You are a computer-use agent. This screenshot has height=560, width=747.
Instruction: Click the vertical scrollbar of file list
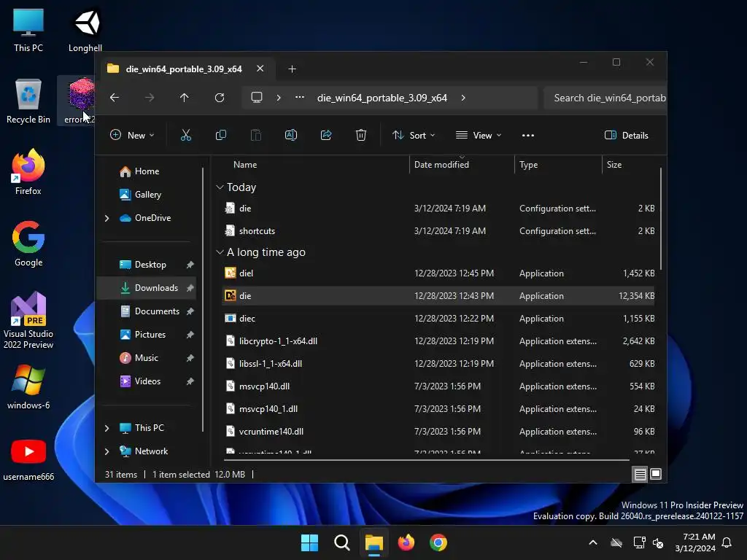(661, 218)
